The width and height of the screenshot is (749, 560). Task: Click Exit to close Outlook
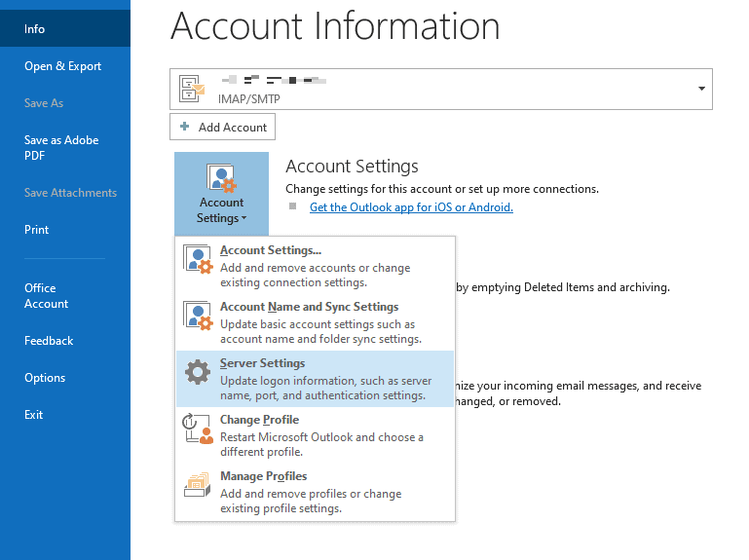tap(34, 415)
